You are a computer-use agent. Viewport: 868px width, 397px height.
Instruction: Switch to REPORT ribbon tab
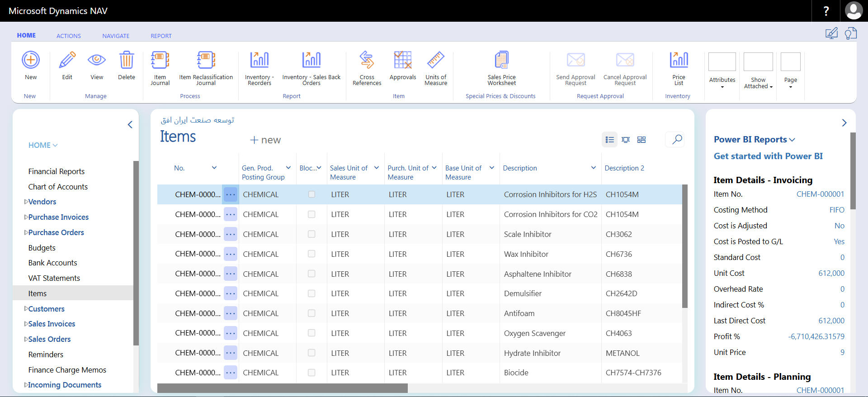tap(161, 36)
